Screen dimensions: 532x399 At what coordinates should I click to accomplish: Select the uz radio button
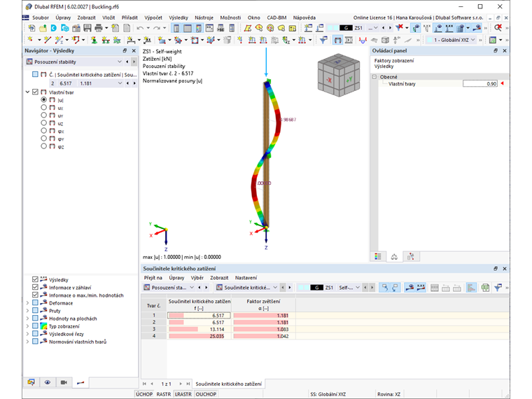click(x=43, y=123)
